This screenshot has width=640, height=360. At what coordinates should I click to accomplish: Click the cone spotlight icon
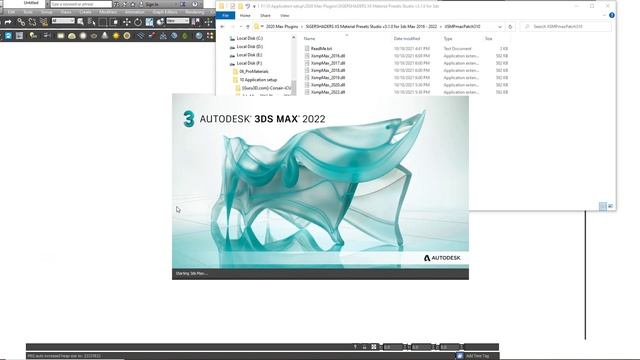[x=105, y=36]
